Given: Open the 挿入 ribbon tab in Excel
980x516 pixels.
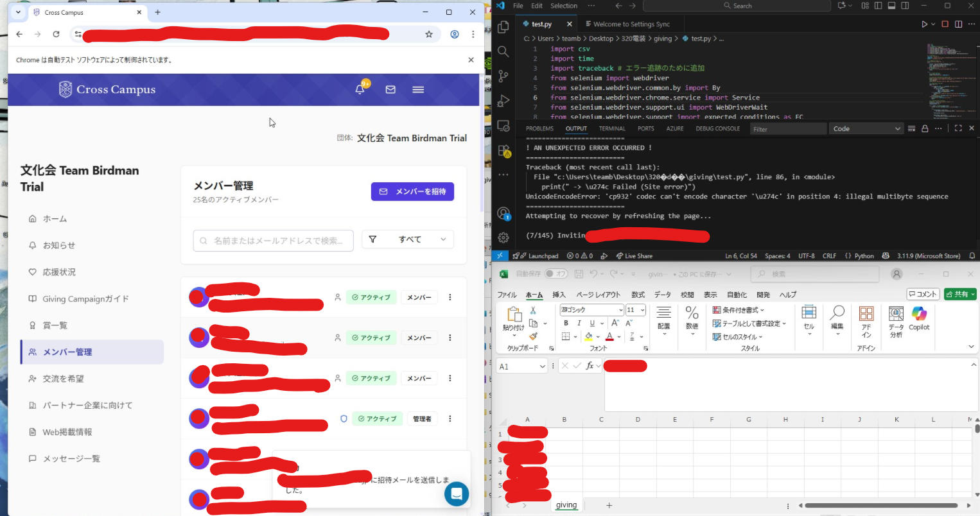Looking at the screenshot, I should 559,295.
